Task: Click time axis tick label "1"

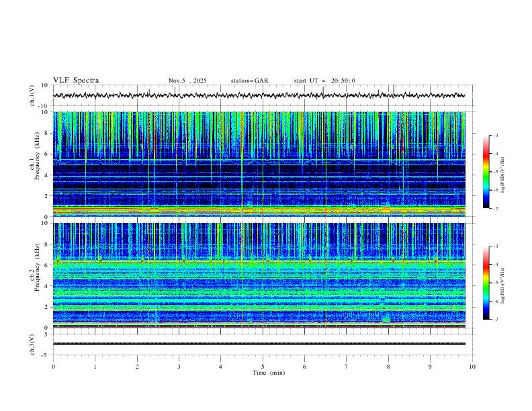Action: pos(95,367)
